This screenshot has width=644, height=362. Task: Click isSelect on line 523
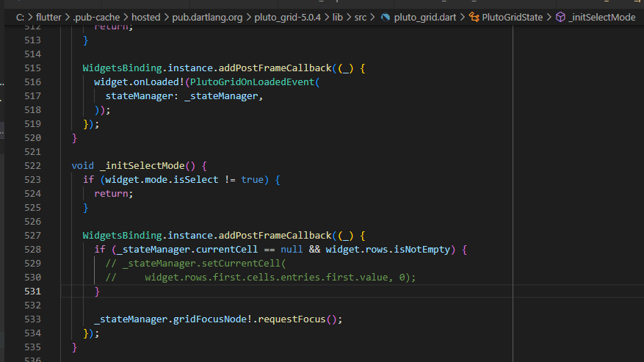[195, 180]
